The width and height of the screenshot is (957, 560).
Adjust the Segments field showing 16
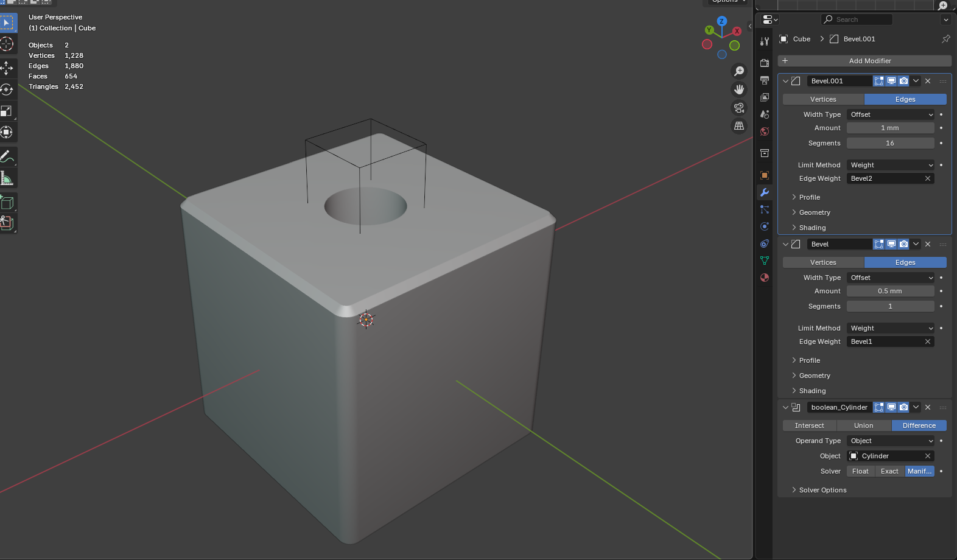point(890,143)
